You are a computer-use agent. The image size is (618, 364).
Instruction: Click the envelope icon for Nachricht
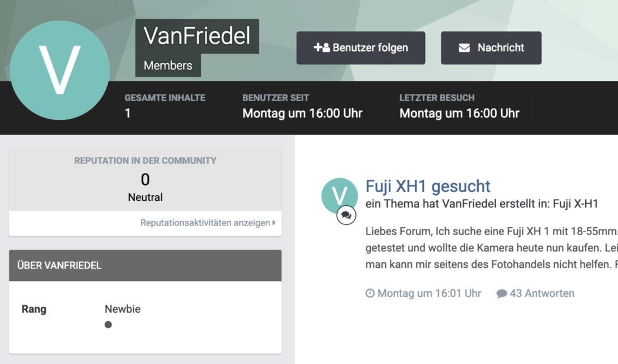click(464, 48)
